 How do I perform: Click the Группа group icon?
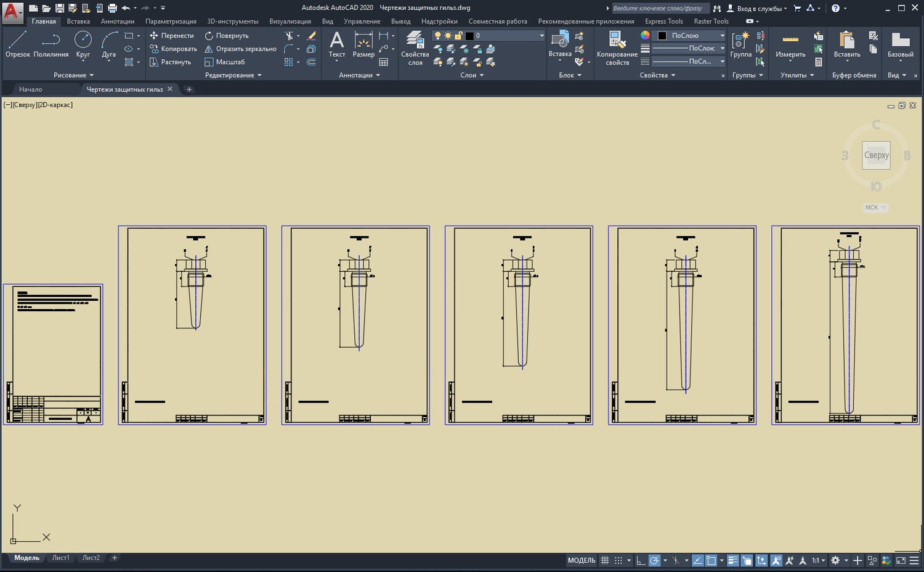click(740, 44)
